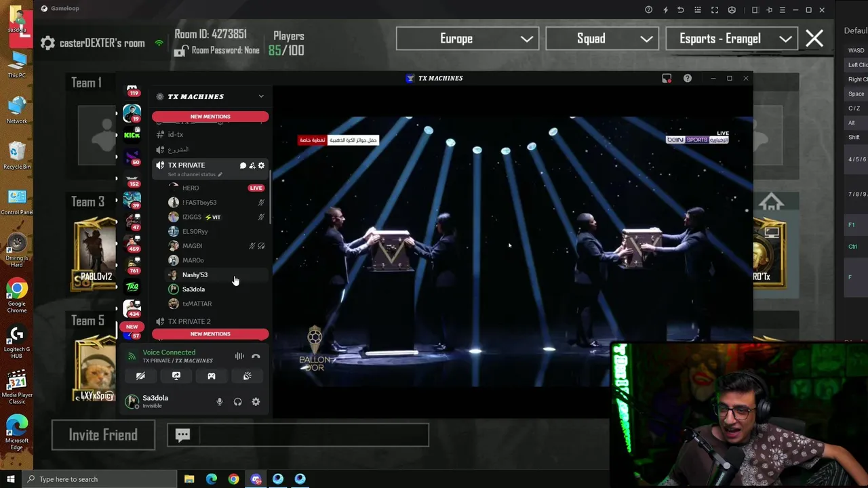
Task: Toggle the Gameloop side panel icon
Action: [x=755, y=9]
